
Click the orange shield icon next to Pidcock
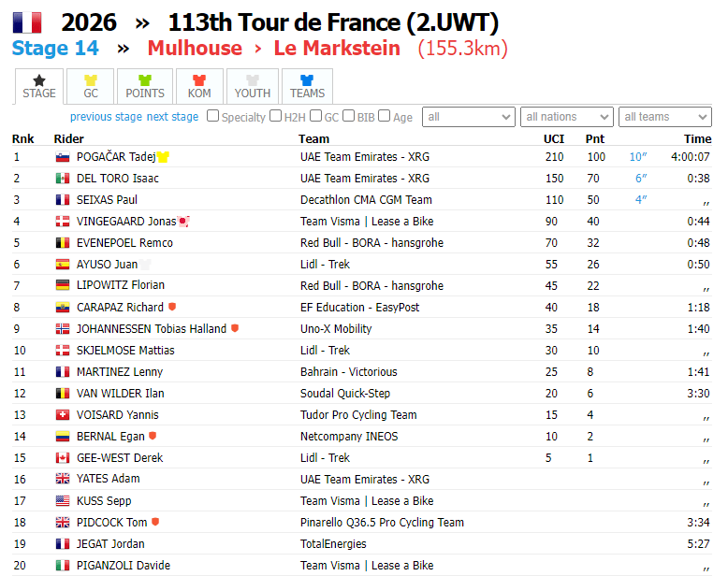pyautogui.click(x=155, y=522)
